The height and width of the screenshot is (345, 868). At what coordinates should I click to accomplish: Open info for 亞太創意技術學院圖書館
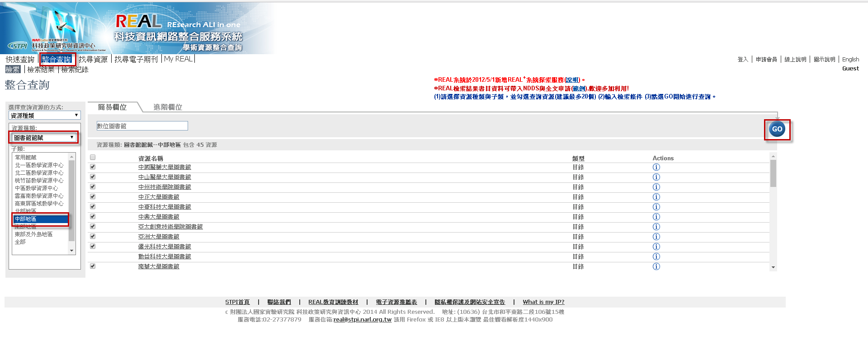tap(656, 227)
